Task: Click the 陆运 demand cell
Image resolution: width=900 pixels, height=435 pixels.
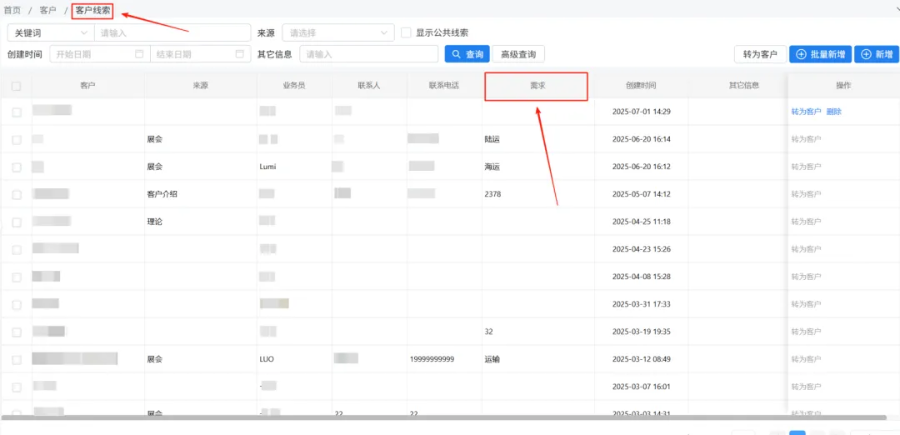Action: click(x=492, y=139)
